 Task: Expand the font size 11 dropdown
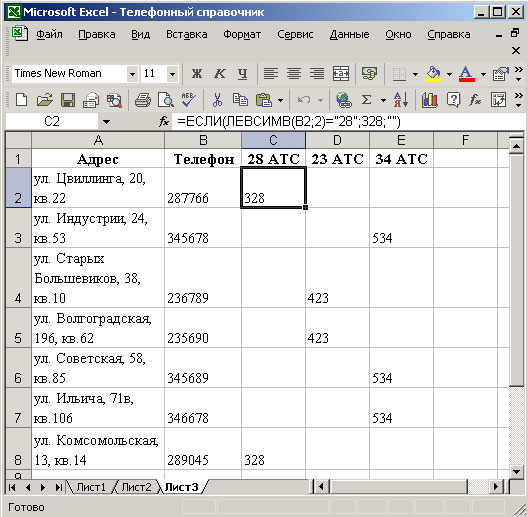(x=172, y=74)
